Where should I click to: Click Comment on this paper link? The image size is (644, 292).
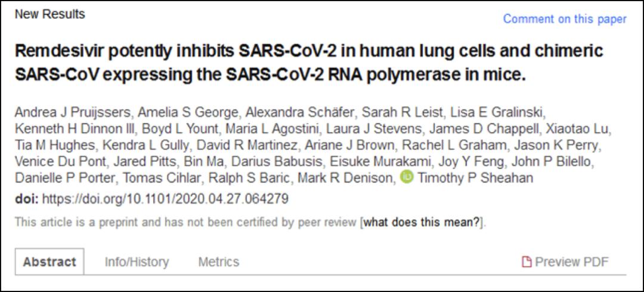click(565, 19)
